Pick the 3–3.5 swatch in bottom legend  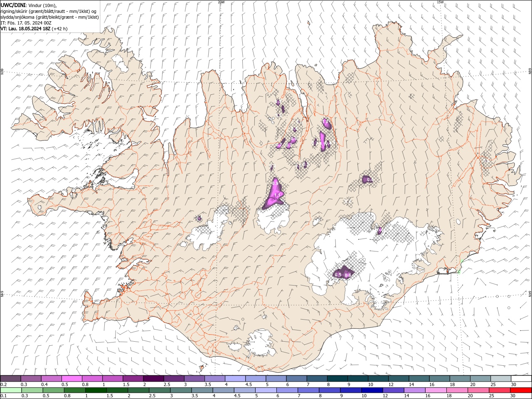pyautogui.click(x=181, y=390)
